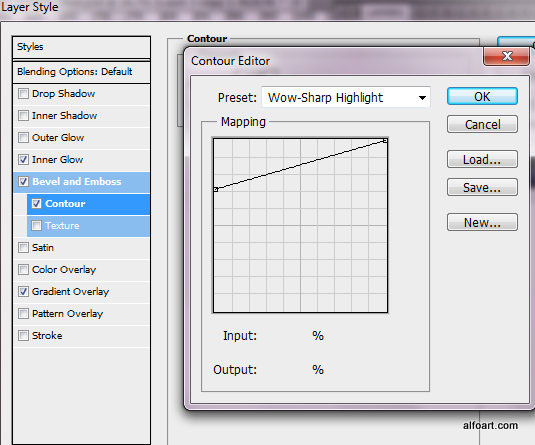Select the Contour sub-item label
The width and height of the screenshot is (535, 445).
(x=65, y=204)
